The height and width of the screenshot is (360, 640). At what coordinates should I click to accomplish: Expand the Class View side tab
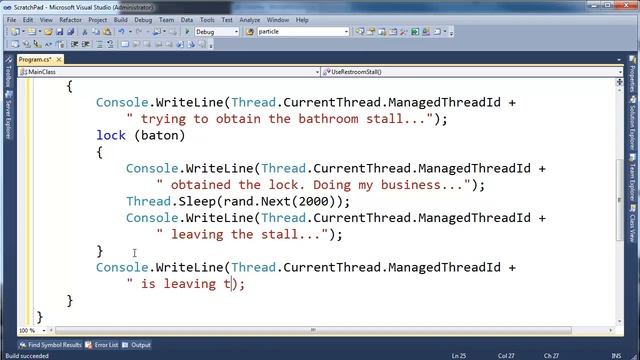632,224
